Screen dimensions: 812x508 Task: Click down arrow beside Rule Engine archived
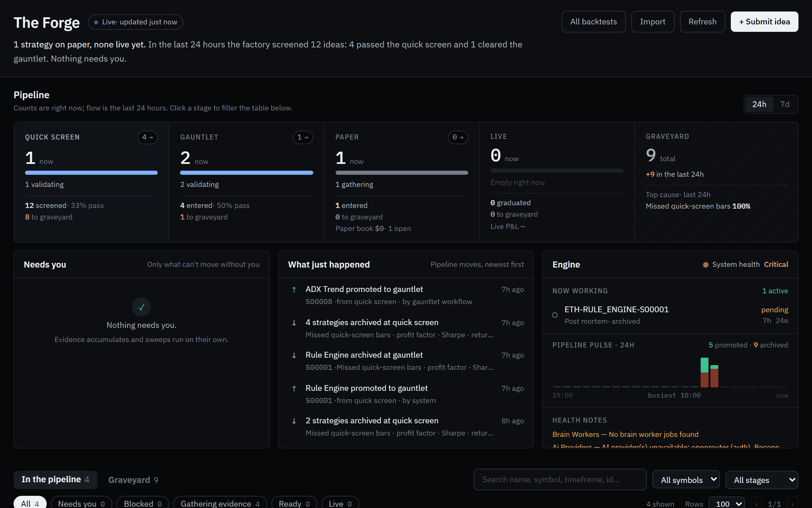294,355
